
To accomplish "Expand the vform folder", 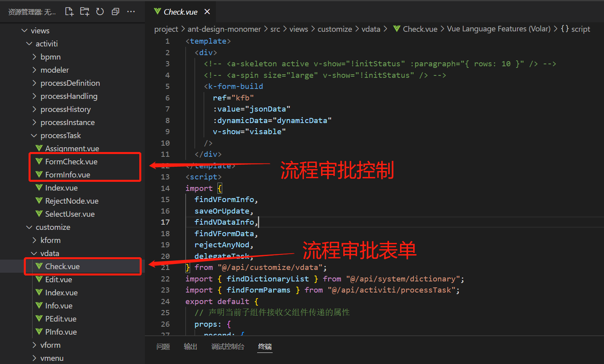I will (x=34, y=345).
